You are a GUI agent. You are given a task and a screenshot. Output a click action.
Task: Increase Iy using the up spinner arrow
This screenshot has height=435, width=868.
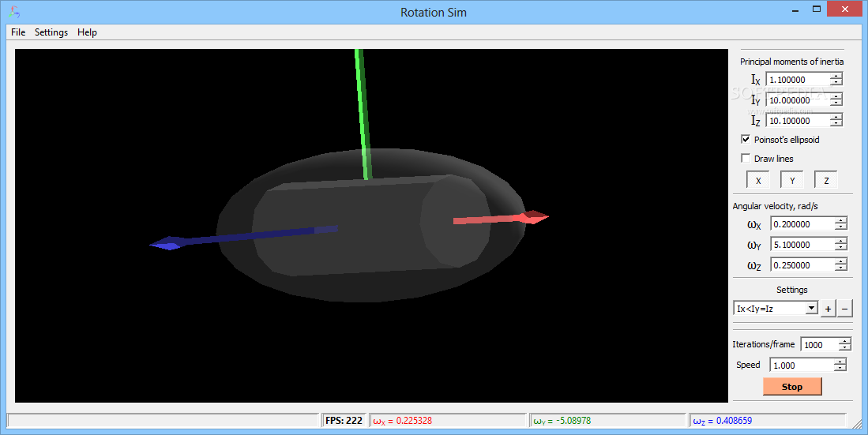pyautogui.click(x=836, y=96)
